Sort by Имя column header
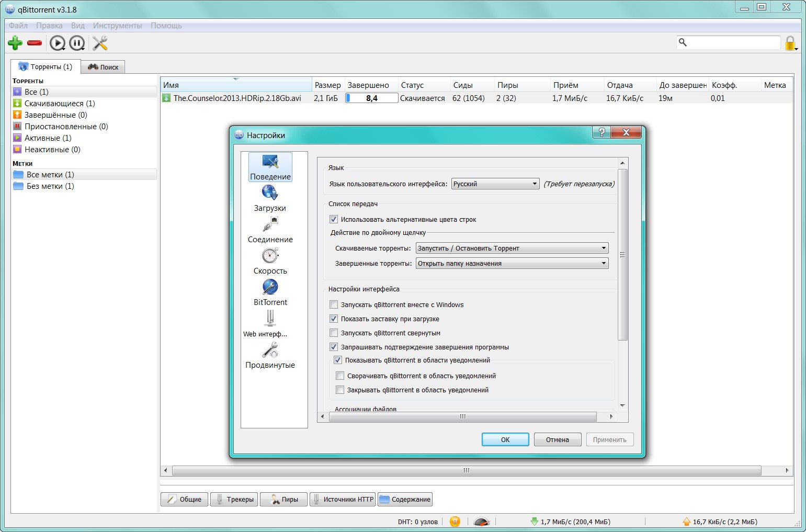The image size is (806, 532). coord(236,85)
